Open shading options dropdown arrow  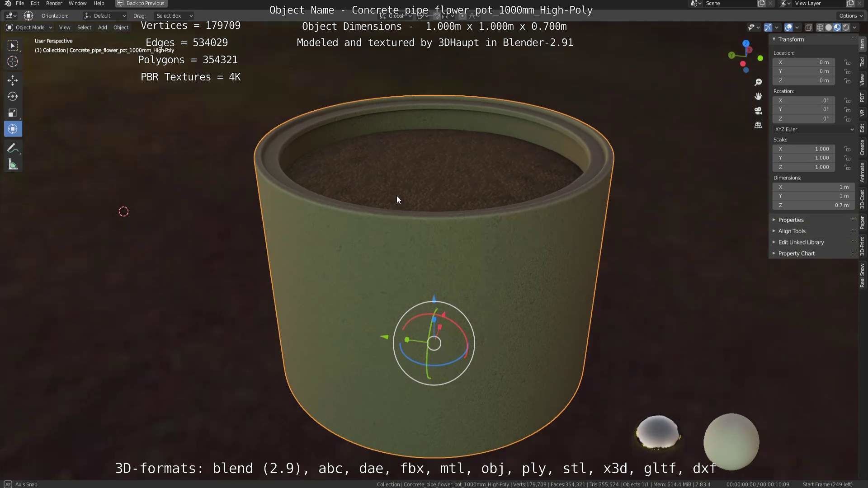pos(854,28)
